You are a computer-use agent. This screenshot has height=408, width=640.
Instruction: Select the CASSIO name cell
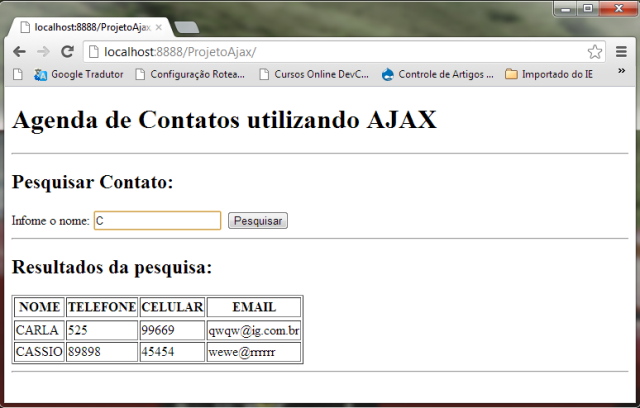coord(40,352)
